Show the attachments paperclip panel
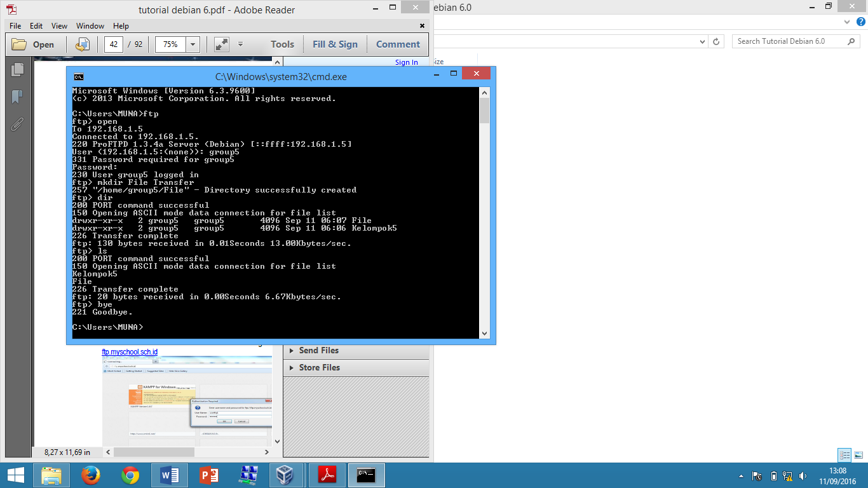Viewport: 868px width, 488px height. coord(17,124)
